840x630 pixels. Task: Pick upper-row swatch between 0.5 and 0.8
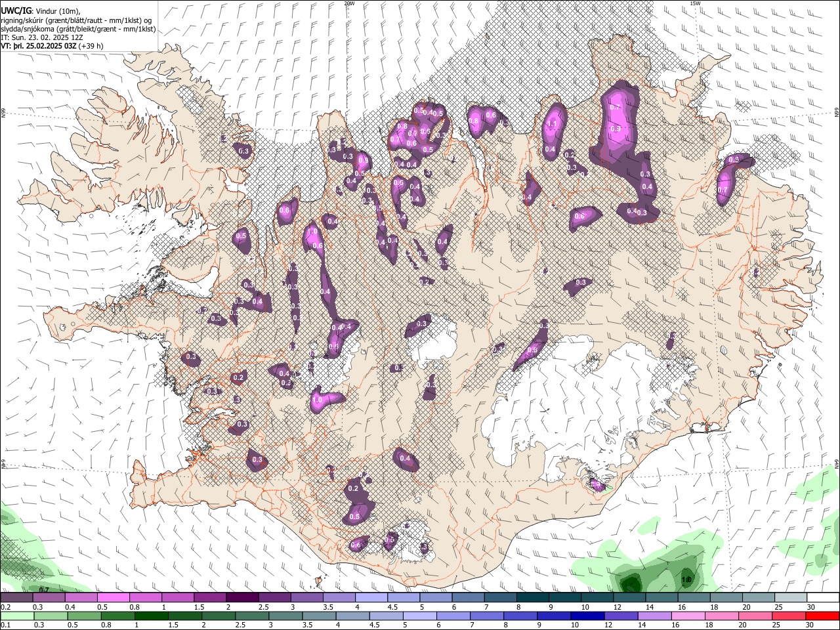coord(113,597)
